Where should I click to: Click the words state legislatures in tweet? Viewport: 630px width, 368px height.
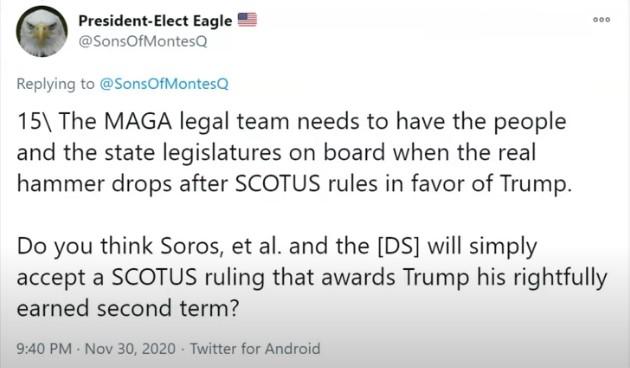pyautogui.click(x=193, y=153)
